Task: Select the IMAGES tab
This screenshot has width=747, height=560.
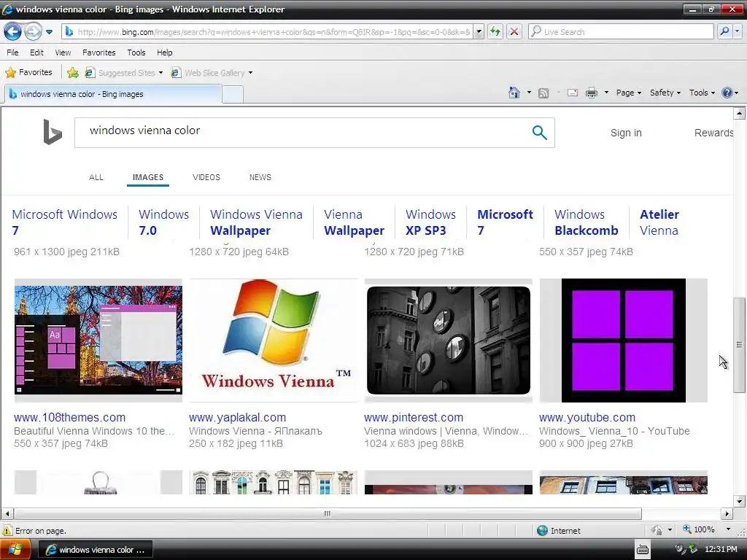Action: click(x=147, y=177)
